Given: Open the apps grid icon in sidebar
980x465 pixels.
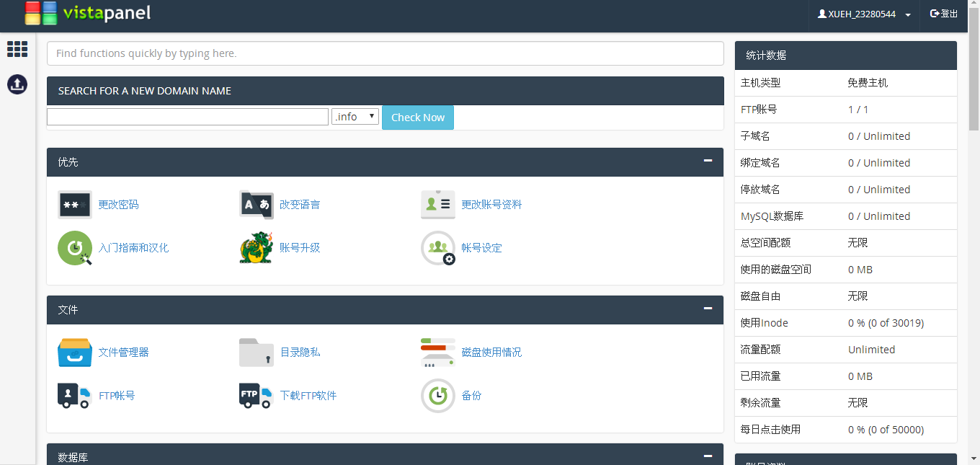Looking at the screenshot, I should coord(17,49).
